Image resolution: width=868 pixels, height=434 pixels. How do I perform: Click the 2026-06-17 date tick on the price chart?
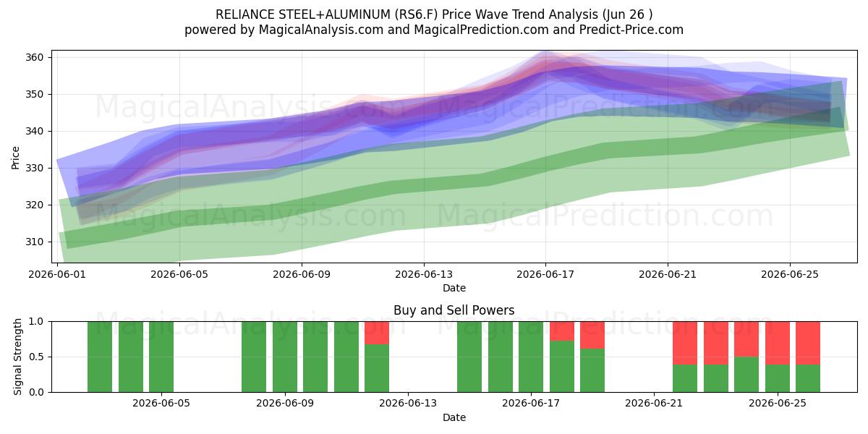pos(545,275)
